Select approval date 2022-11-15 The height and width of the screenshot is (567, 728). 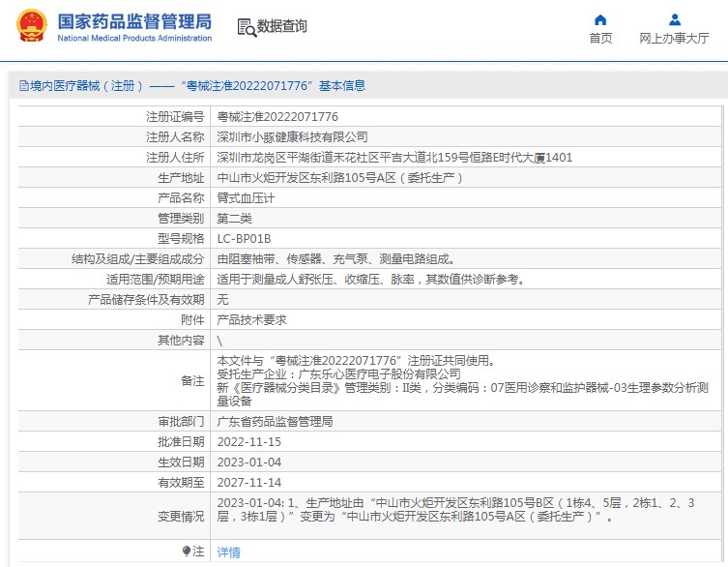(249, 442)
